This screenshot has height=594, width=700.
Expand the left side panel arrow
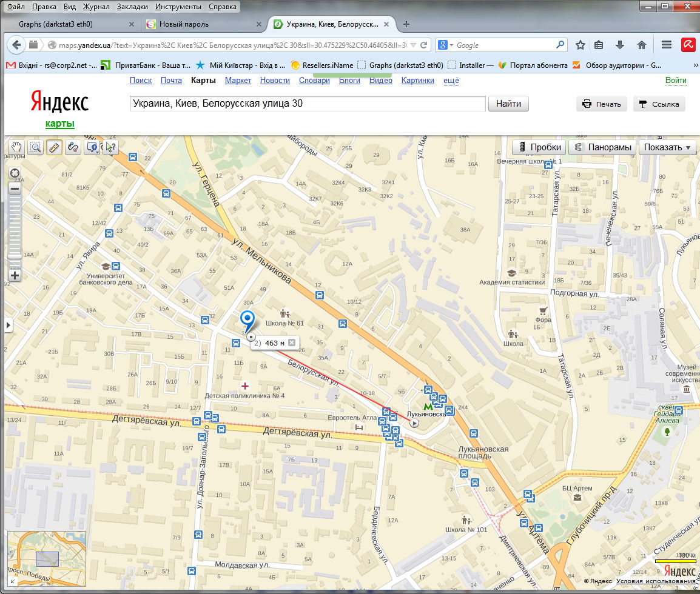[x=8, y=325]
